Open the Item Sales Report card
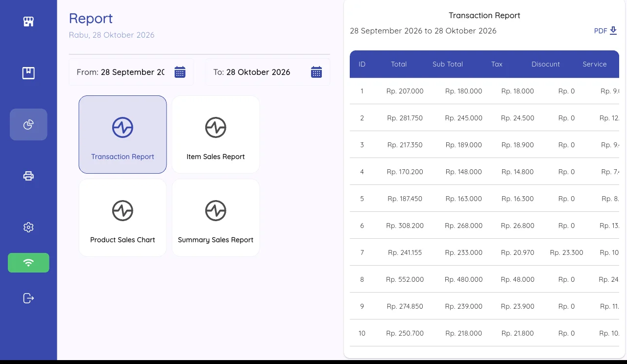Image resolution: width=627 pixels, height=364 pixels. click(x=216, y=135)
